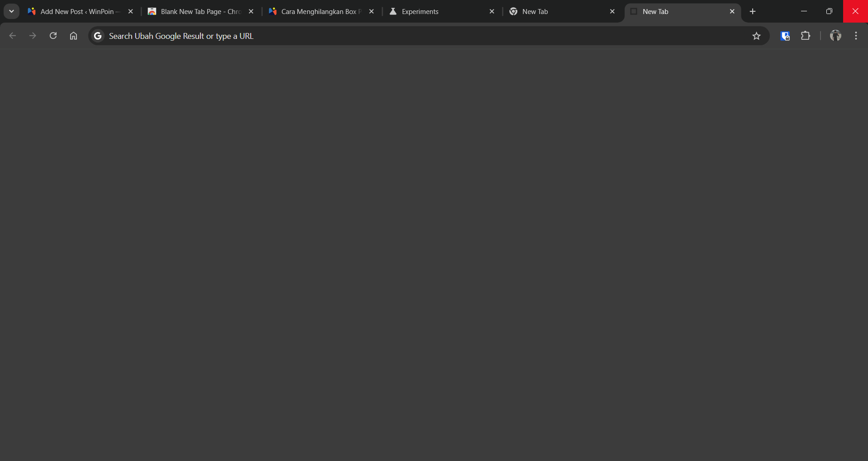Close the Add New Post WinPoin tab
The image size is (868, 461).
131,11
